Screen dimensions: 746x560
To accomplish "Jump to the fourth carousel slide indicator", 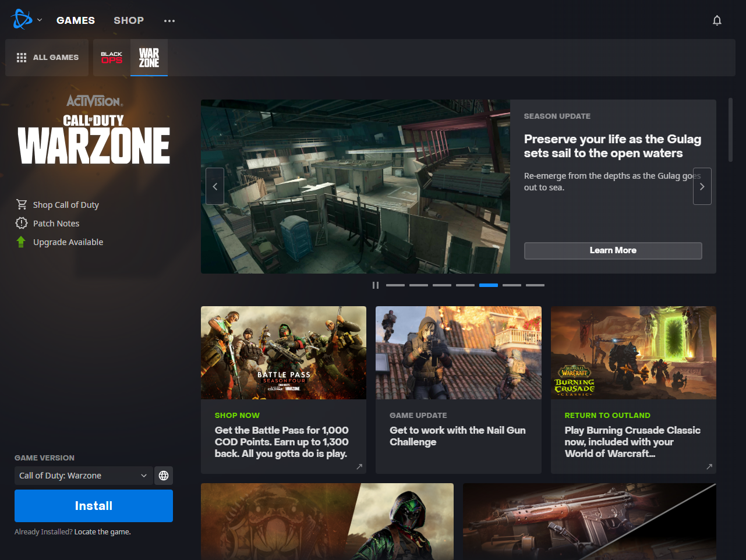I will pyautogui.click(x=465, y=285).
